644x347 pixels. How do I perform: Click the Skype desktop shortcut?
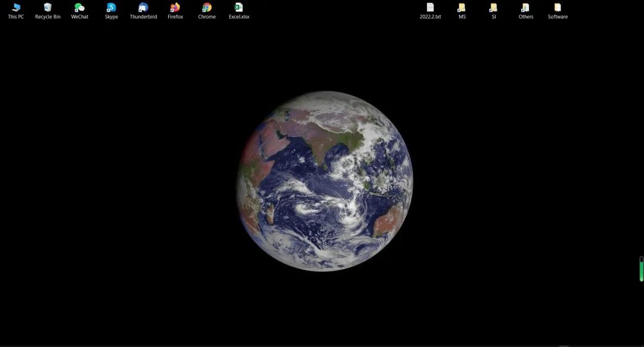(x=112, y=11)
